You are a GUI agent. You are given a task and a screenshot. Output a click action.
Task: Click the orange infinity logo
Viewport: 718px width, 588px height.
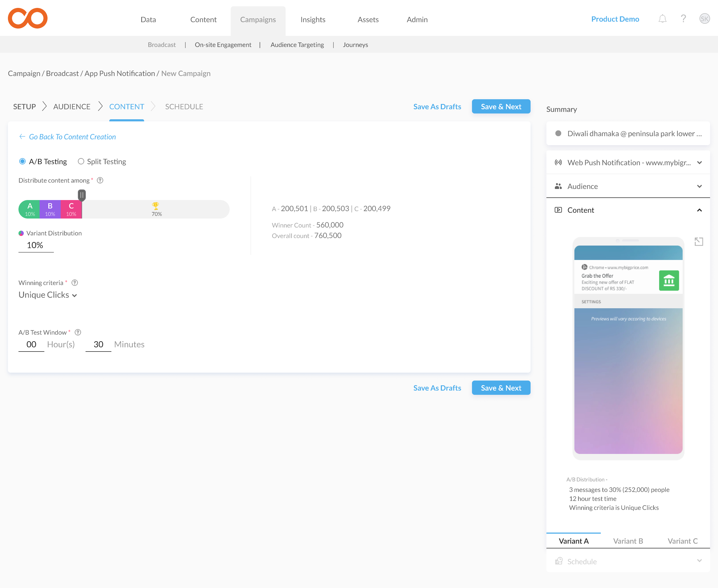tap(27, 18)
